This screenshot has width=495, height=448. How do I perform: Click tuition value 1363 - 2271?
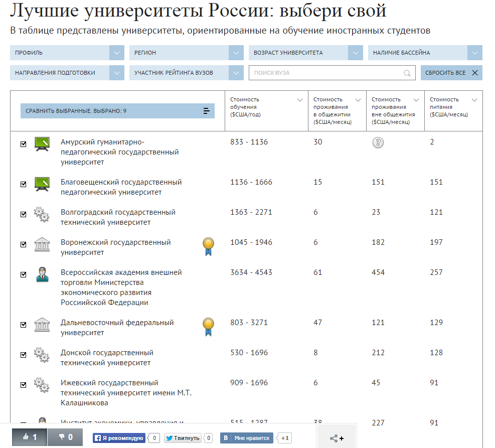click(251, 212)
